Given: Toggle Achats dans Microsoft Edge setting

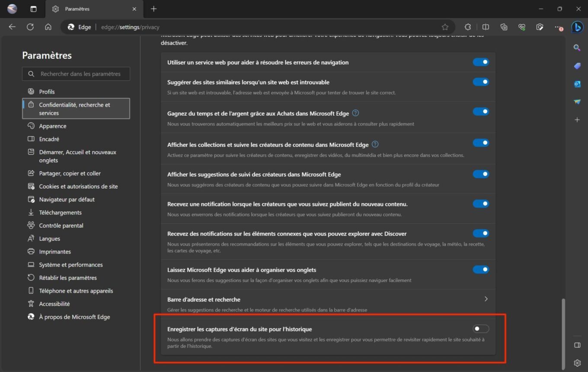Looking at the screenshot, I should (481, 111).
